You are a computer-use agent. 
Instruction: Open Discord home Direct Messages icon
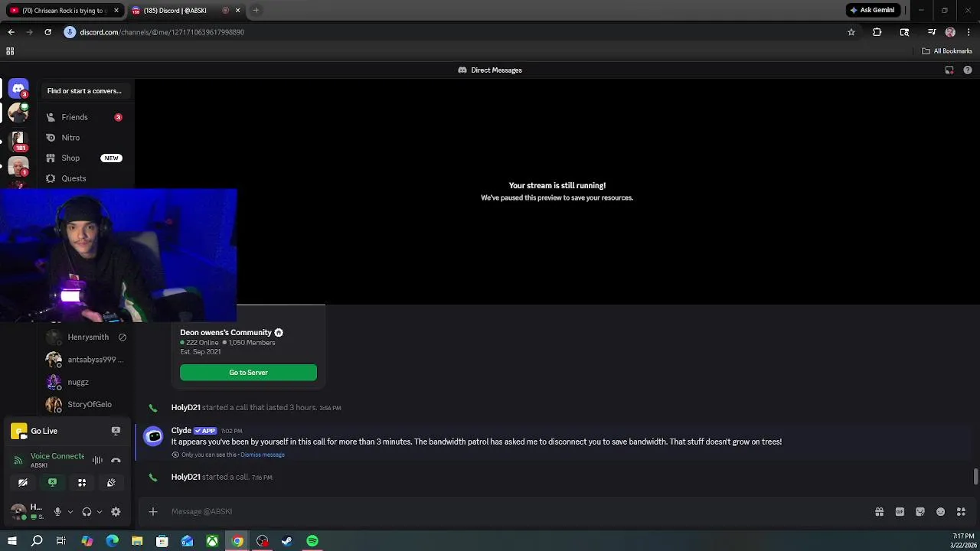point(18,89)
